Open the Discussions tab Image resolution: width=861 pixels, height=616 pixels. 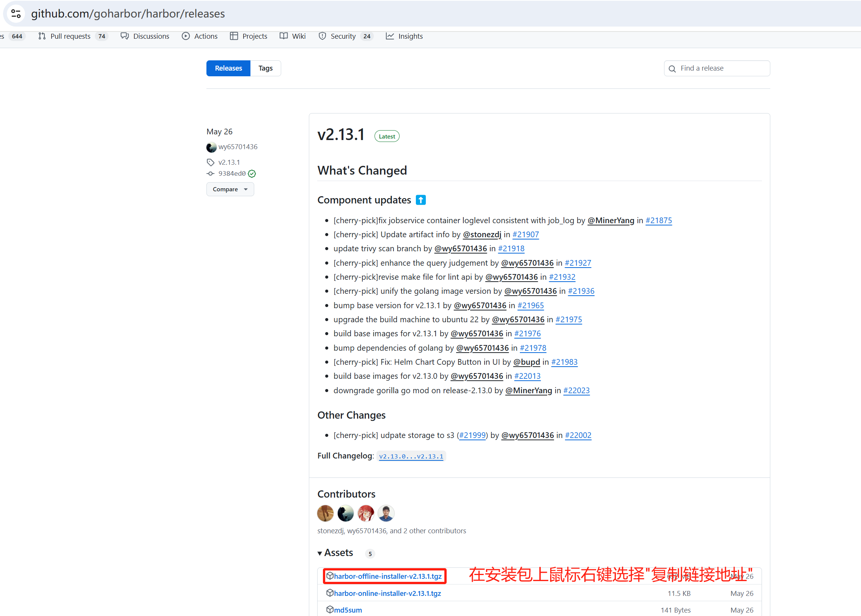tap(145, 36)
